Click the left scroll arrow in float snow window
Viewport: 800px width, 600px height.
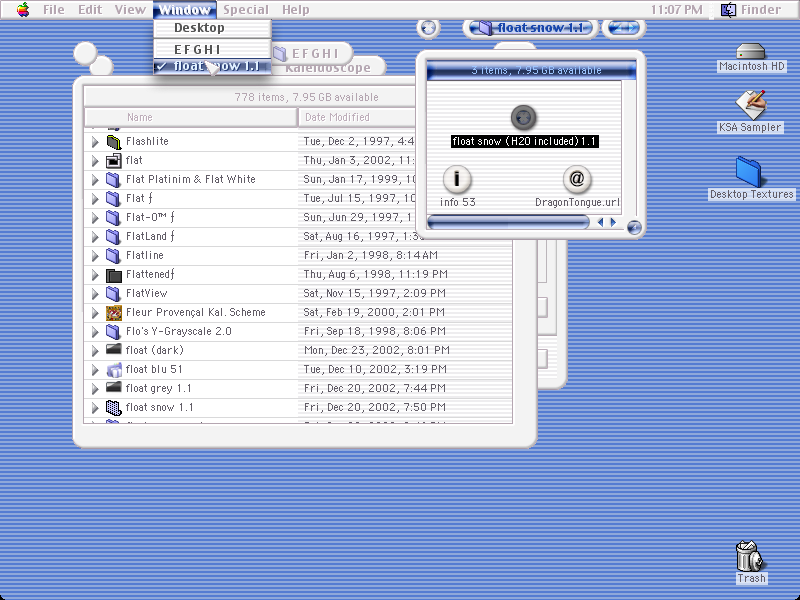pos(601,222)
